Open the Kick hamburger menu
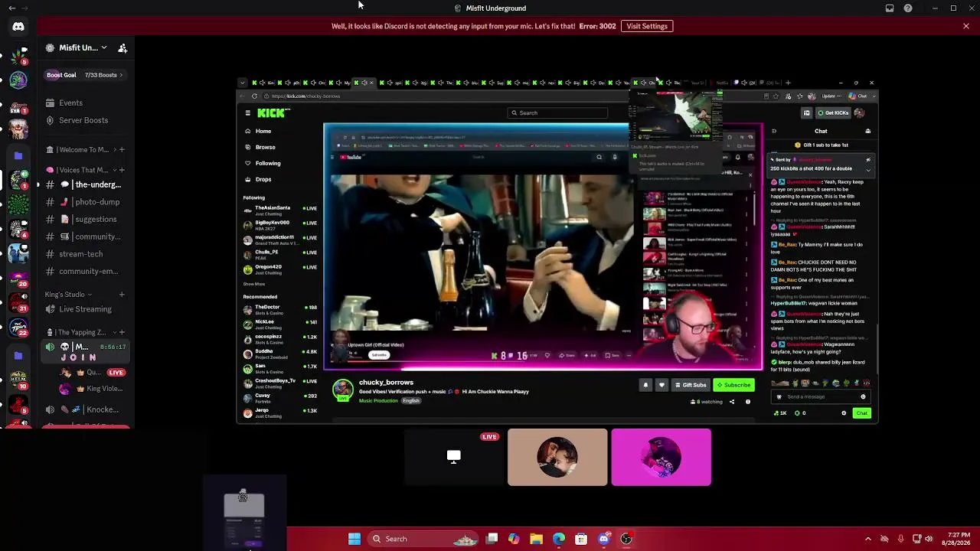 tap(247, 113)
